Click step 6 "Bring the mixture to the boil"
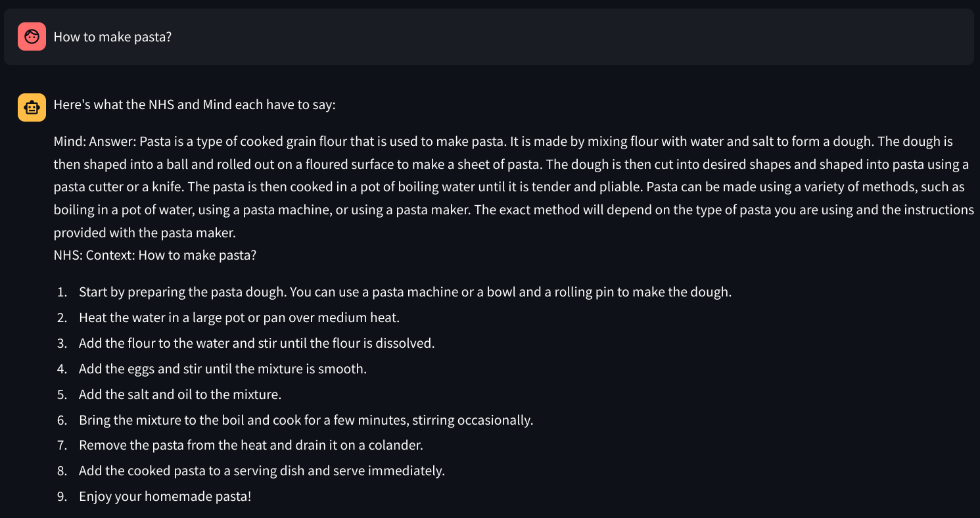980x518 pixels. [x=306, y=420]
